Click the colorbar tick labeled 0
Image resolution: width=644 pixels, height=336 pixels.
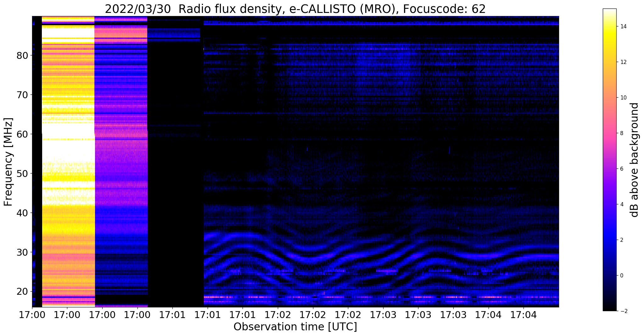pyautogui.click(x=621, y=276)
